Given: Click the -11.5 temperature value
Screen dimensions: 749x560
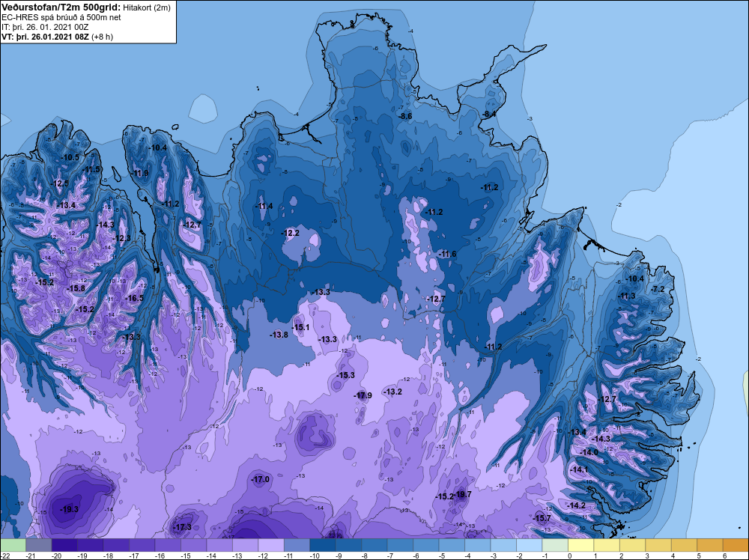Looking at the screenshot, I should pyautogui.click(x=91, y=169).
